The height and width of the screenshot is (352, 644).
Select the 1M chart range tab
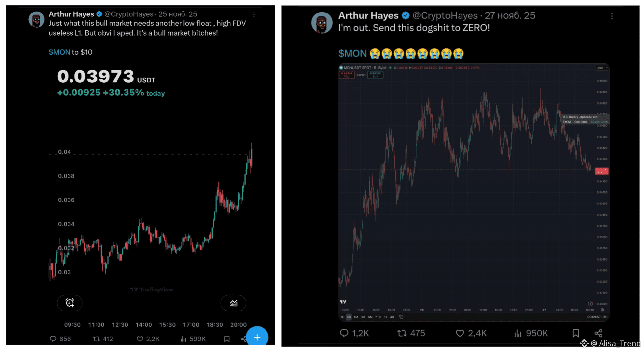coord(356,317)
